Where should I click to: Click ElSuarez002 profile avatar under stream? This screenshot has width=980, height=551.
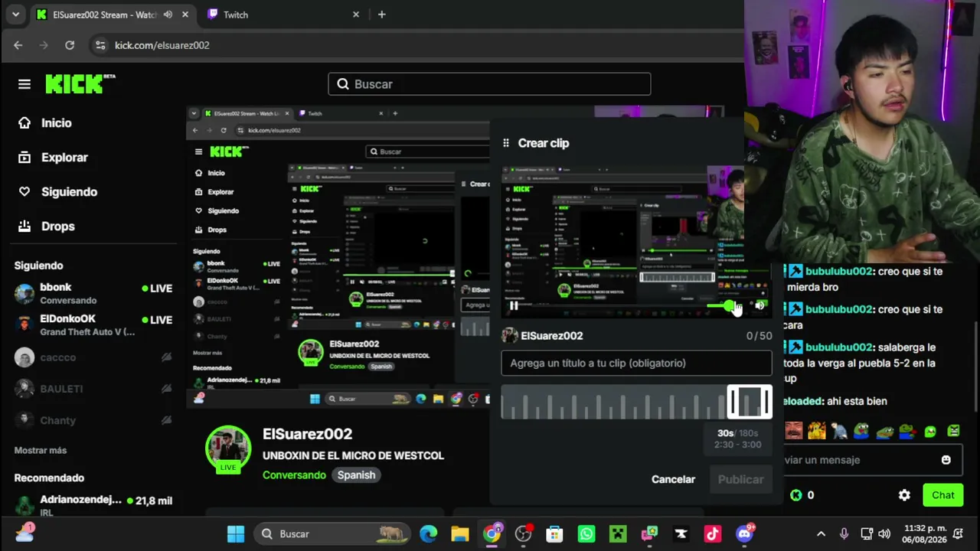point(228,448)
